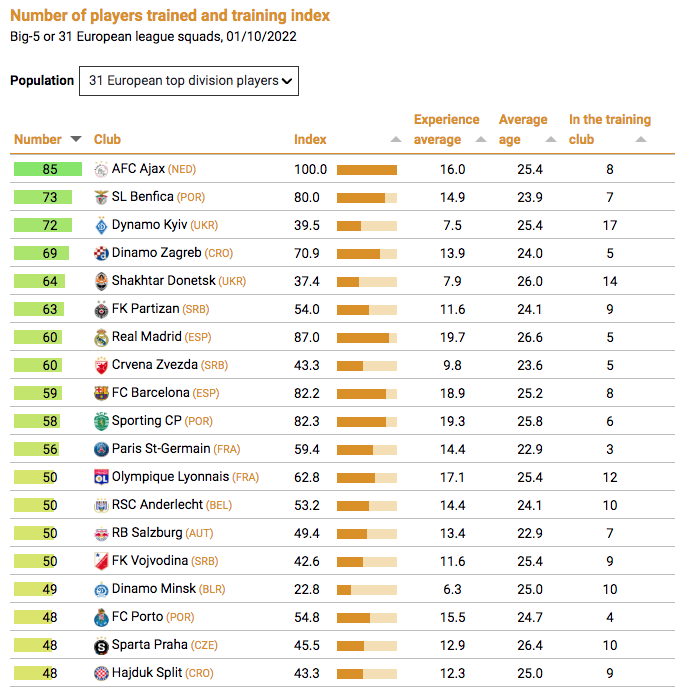This screenshot has width=675, height=687.
Task: Click the Dynamo Kyiv club logo
Action: [101, 225]
